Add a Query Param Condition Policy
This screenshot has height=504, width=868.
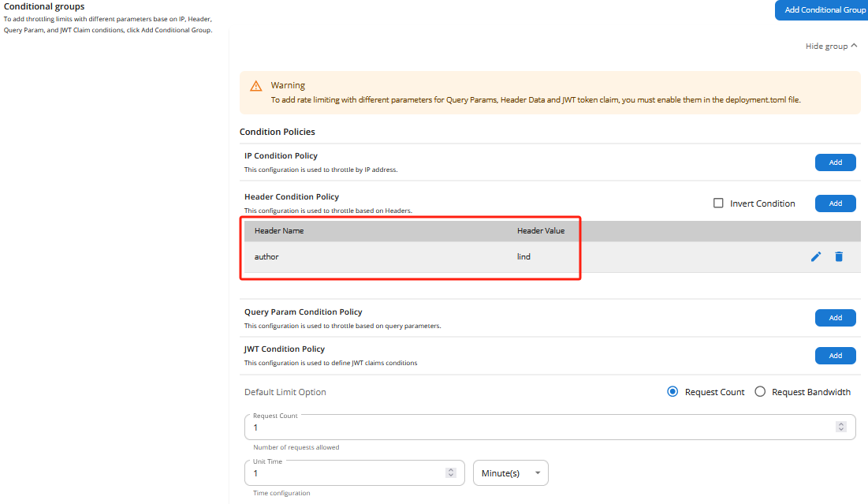[x=835, y=318]
